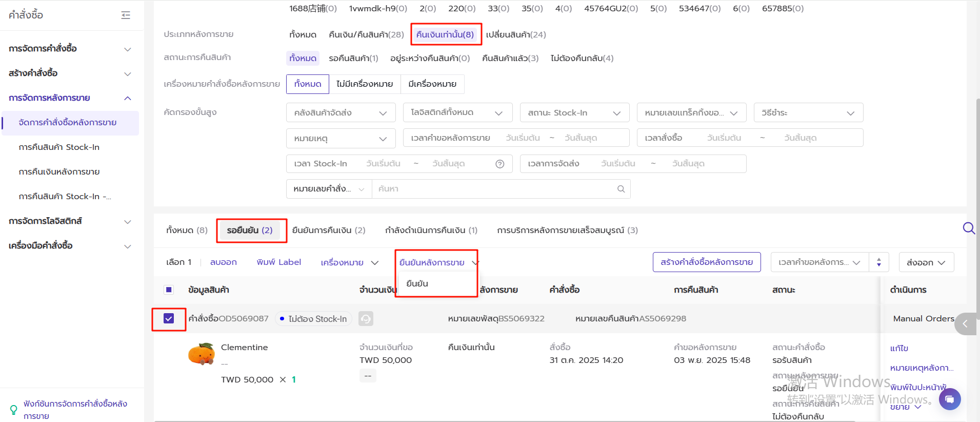Switch to 'ยืนยันการคืนเงิน (2)' tab

(328, 231)
